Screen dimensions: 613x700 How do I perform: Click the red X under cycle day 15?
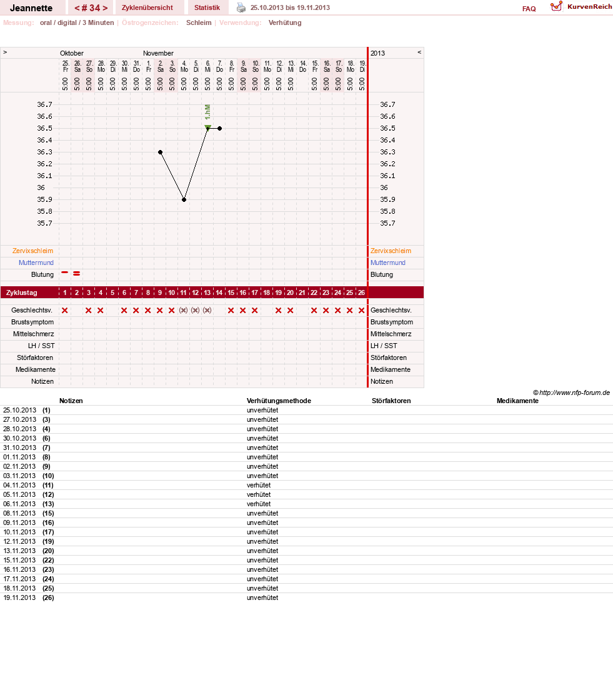[231, 310]
